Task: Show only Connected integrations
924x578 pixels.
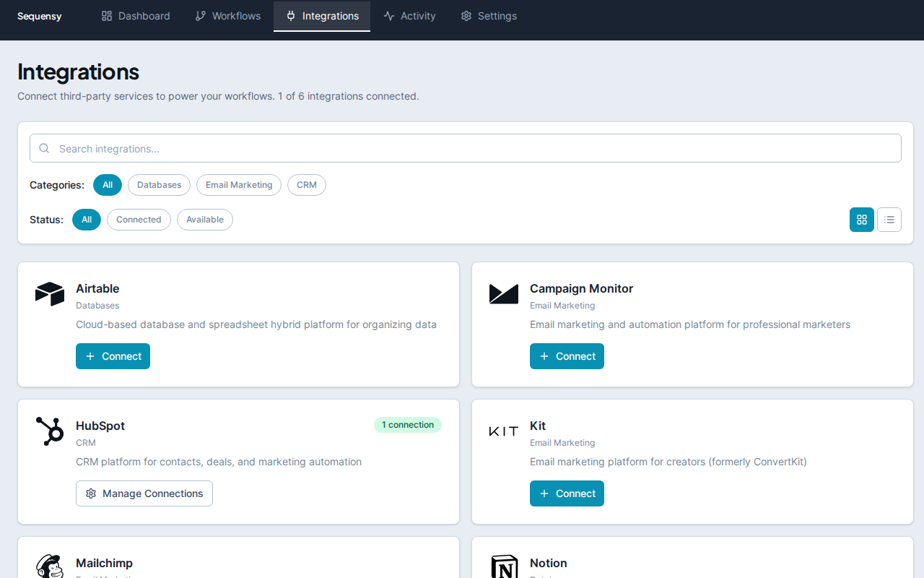Action: point(139,220)
